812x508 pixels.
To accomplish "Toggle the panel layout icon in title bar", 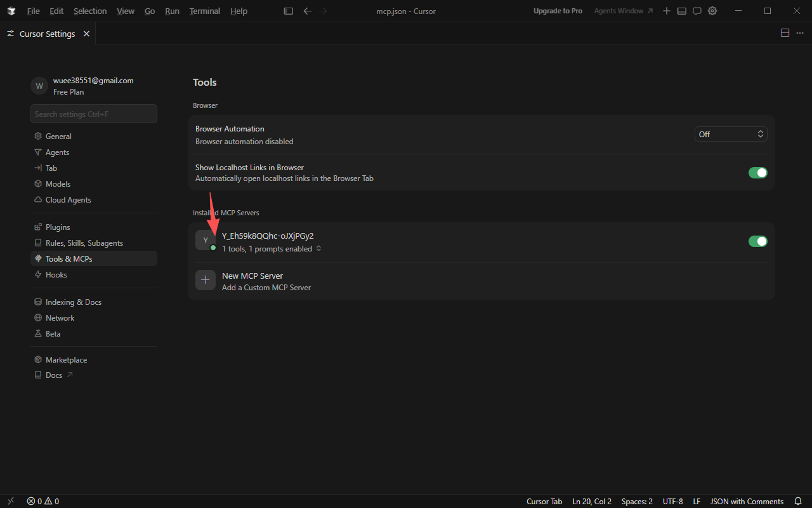I will coord(682,11).
